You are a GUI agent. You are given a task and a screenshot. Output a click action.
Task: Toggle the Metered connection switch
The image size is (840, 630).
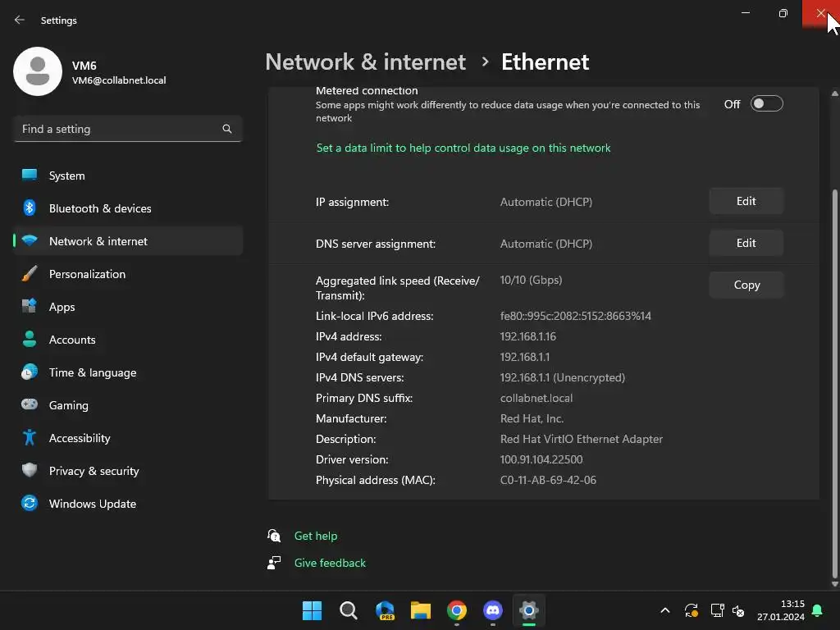click(x=766, y=104)
